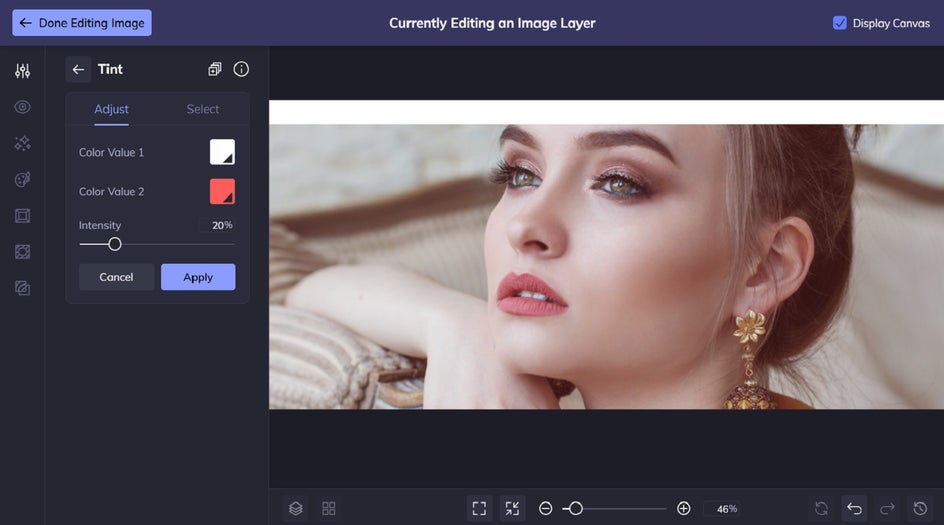
Task: Click the duplicate-layer icon beside Tint
Action: point(214,69)
